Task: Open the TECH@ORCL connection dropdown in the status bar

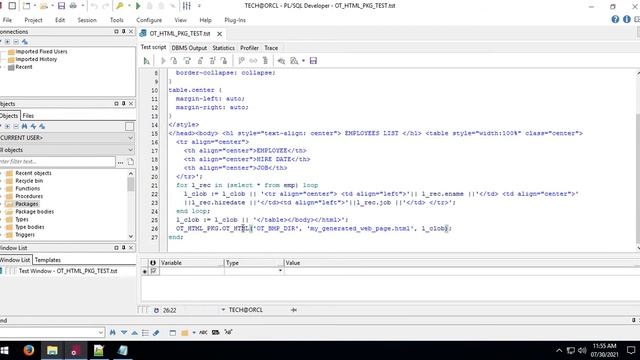Action: pyautogui.click(x=223, y=310)
